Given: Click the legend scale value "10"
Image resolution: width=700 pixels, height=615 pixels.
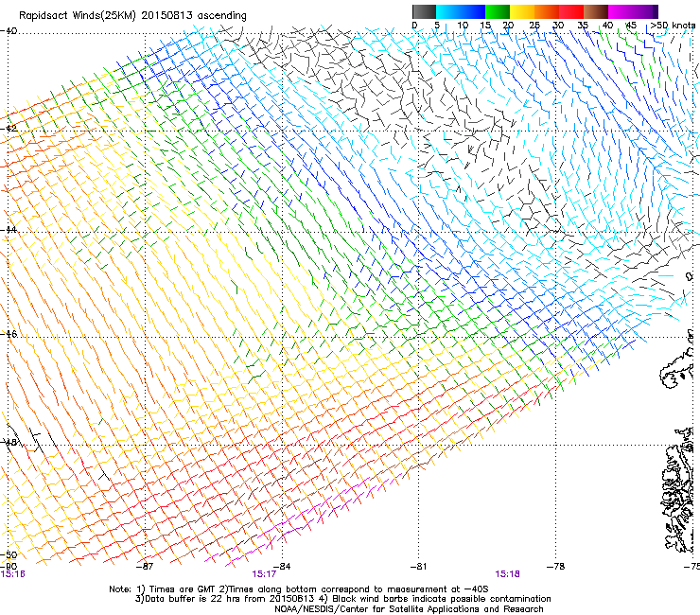Looking at the screenshot, I should [x=463, y=25].
